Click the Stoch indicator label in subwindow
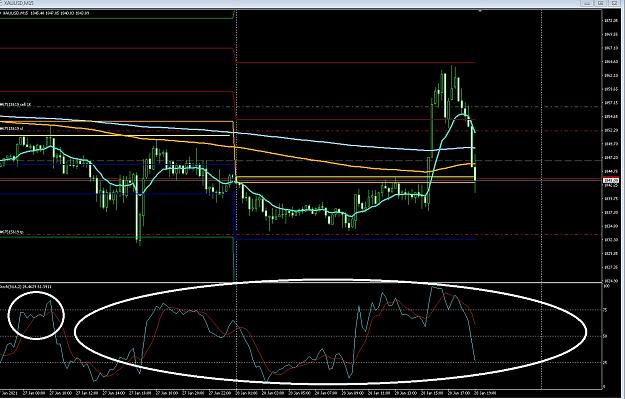 [x=26, y=286]
